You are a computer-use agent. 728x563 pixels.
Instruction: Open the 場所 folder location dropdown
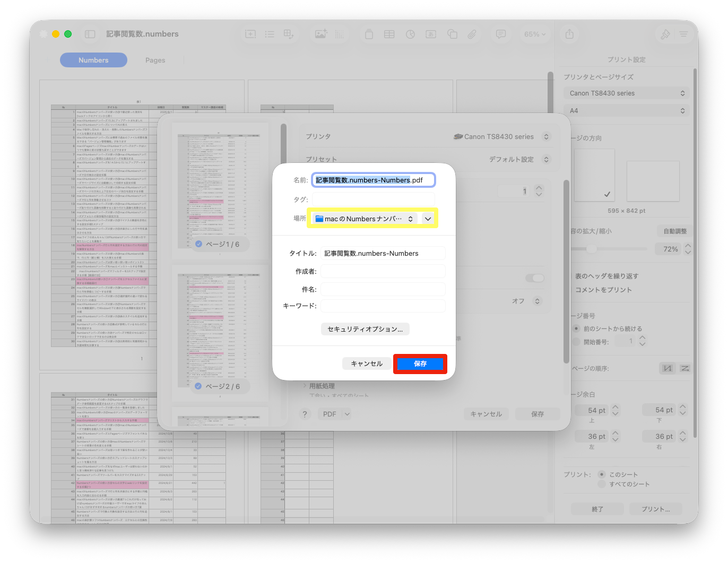coord(365,219)
